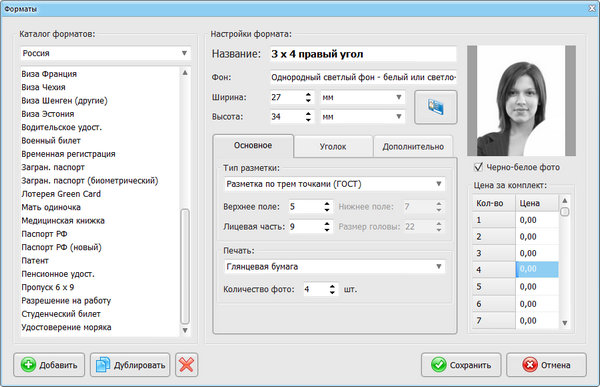The width and height of the screenshot is (600, 387).
Task: Select the highlighted price cell for quantity 4
Action: 537,269
